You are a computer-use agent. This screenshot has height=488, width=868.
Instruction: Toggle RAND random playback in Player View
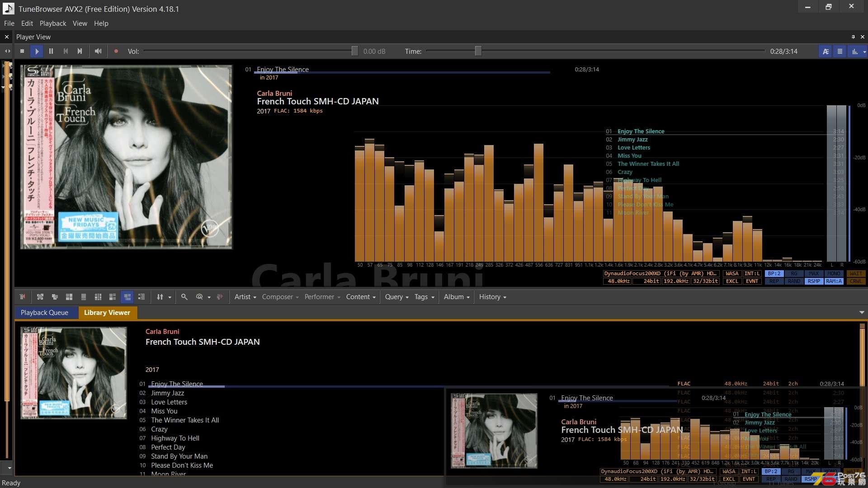[794, 281]
